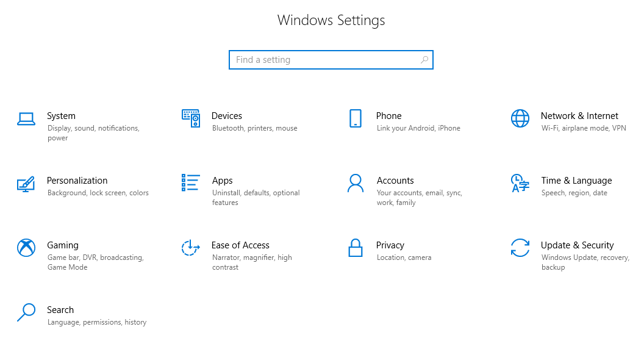Open the Network & Internet label
The width and height of the screenshot is (644, 360).
point(579,116)
